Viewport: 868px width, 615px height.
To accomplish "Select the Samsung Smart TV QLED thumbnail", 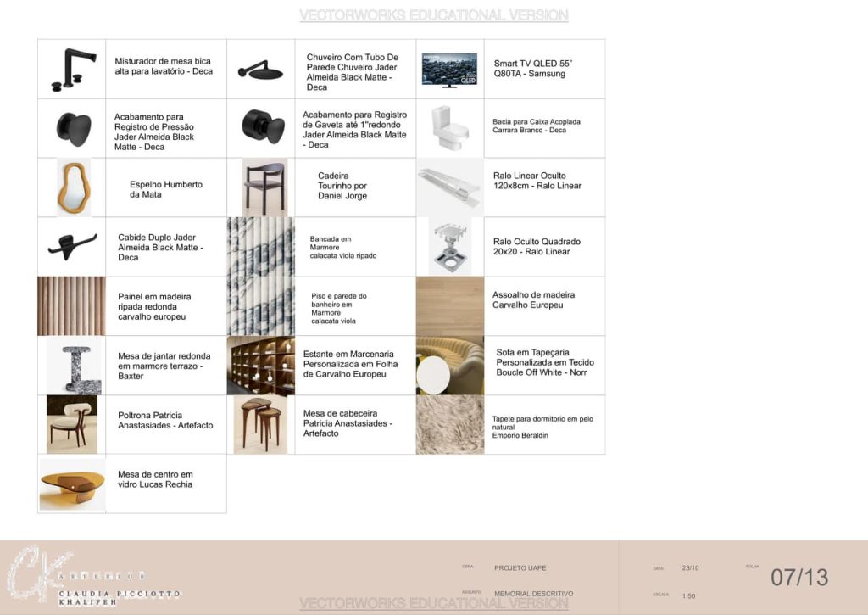I will coord(449,70).
